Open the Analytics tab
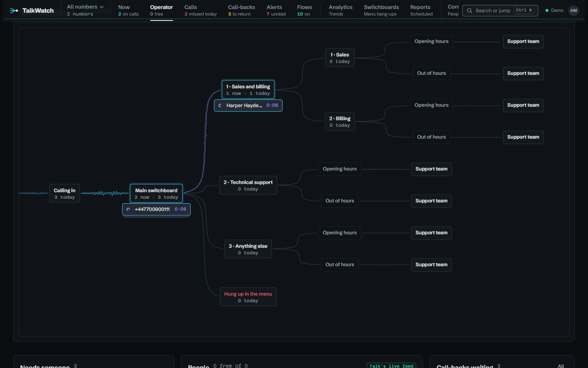The height and width of the screenshot is (368, 588). (x=341, y=10)
